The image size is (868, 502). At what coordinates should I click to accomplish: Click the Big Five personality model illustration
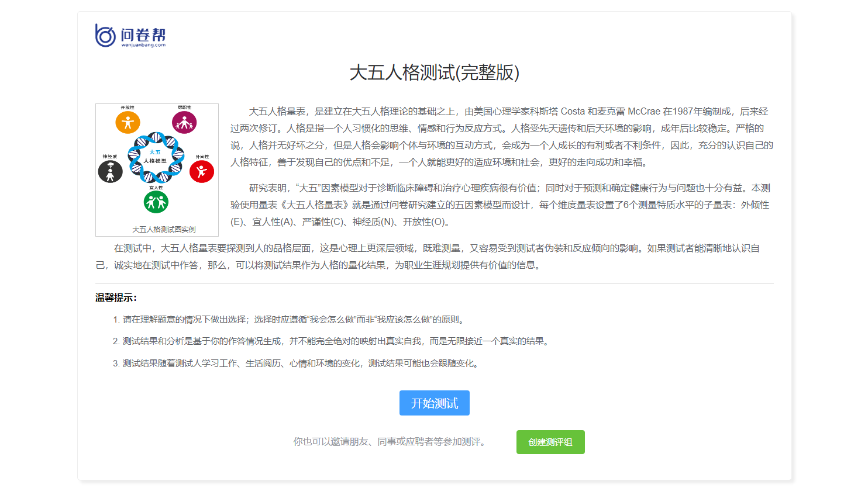coord(157,170)
